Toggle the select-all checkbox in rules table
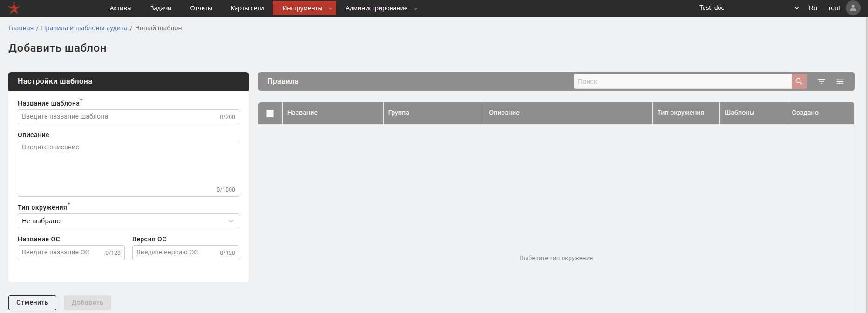Image resolution: width=868 pixels, height=313 pixels. 270,113
